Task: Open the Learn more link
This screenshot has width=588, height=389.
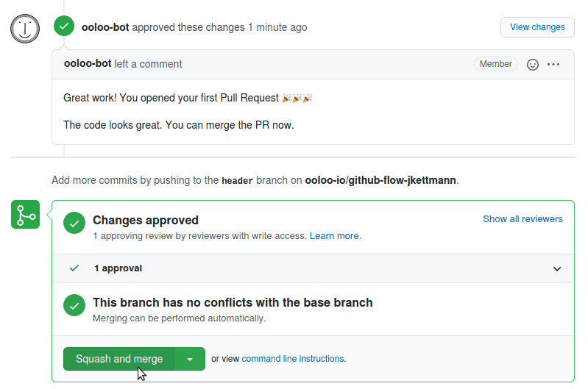Action: (x=336, y=236)
